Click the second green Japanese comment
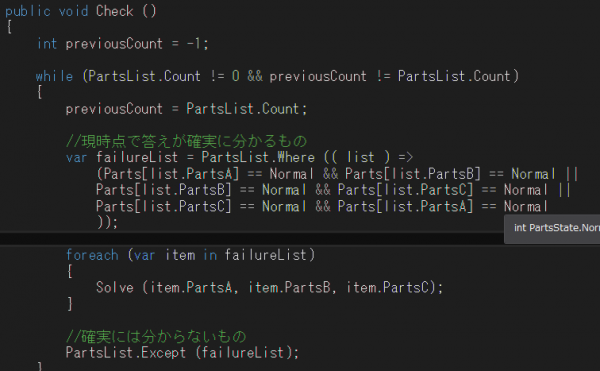The image size is (600, 371). [x=156, y=337]
